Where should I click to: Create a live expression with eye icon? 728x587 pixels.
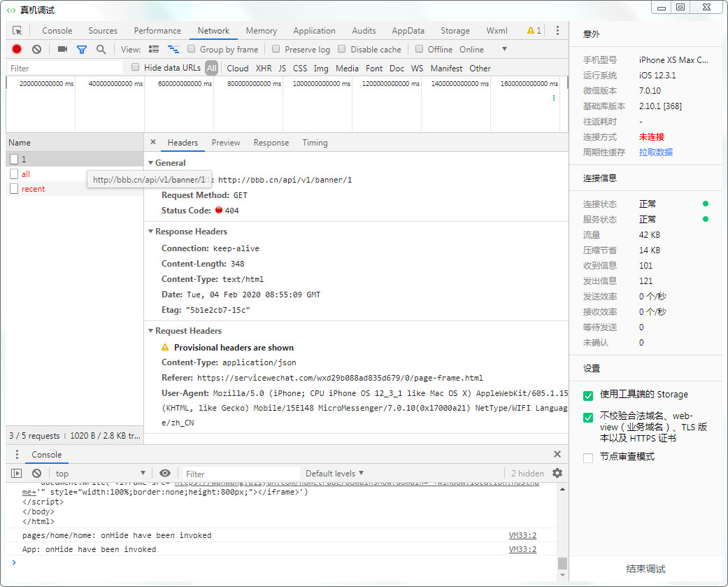tap(165, 473)
